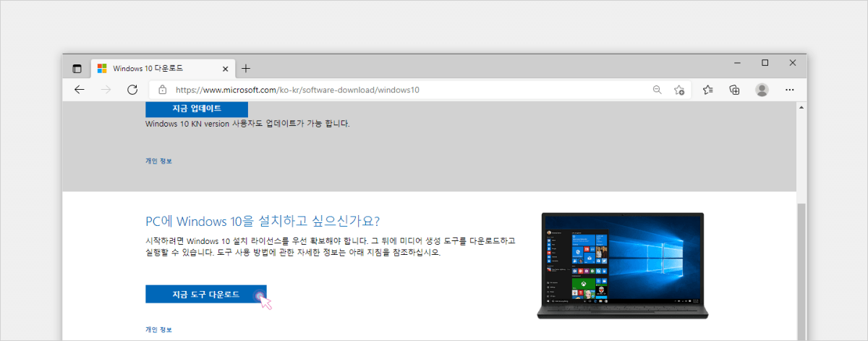This screenshot has width=868, height=341.
Task: Click the scrollbar up arrow
Action: 801,107
